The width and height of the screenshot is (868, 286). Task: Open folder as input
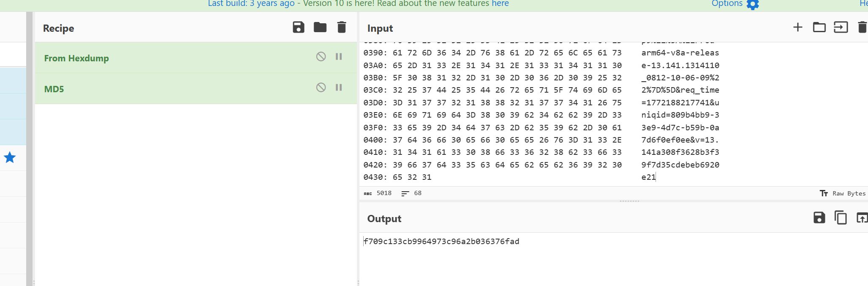click(819, 27)
